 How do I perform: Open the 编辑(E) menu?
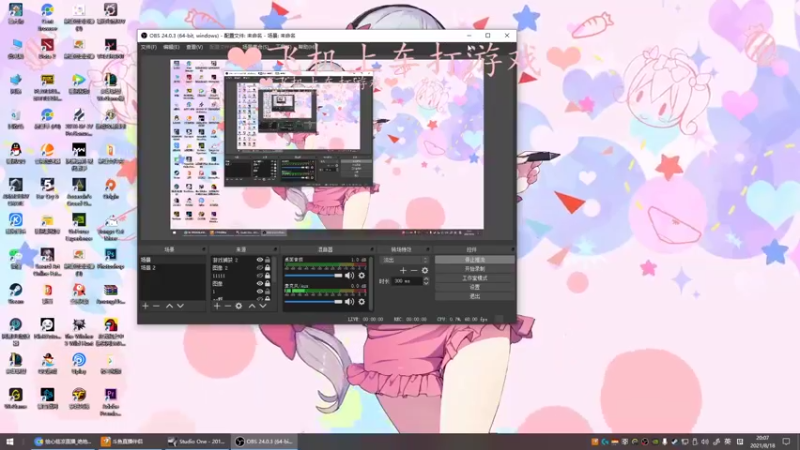coord(171,47)
